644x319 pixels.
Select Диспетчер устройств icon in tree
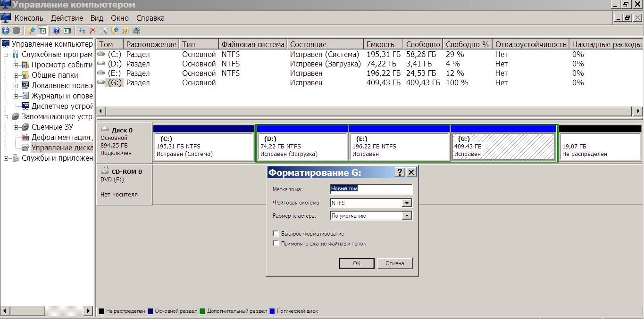point(25,106)
